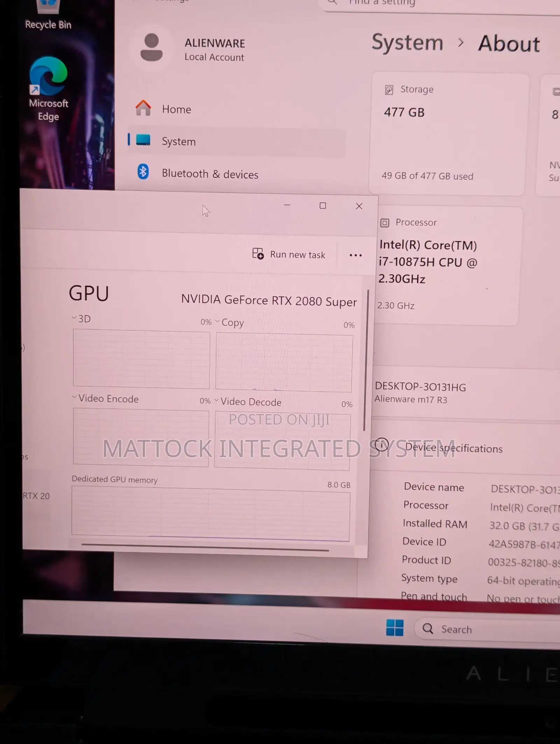This screenshot has height=744, width=560.
Task: Open the 477 GB Storage card
Action: pyautogui.click(x=448, y=134)
